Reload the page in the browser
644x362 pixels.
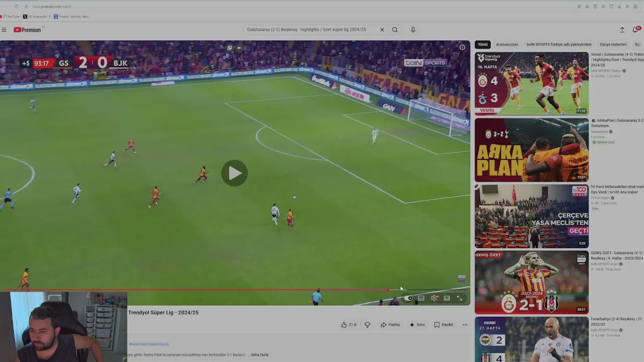16,7
